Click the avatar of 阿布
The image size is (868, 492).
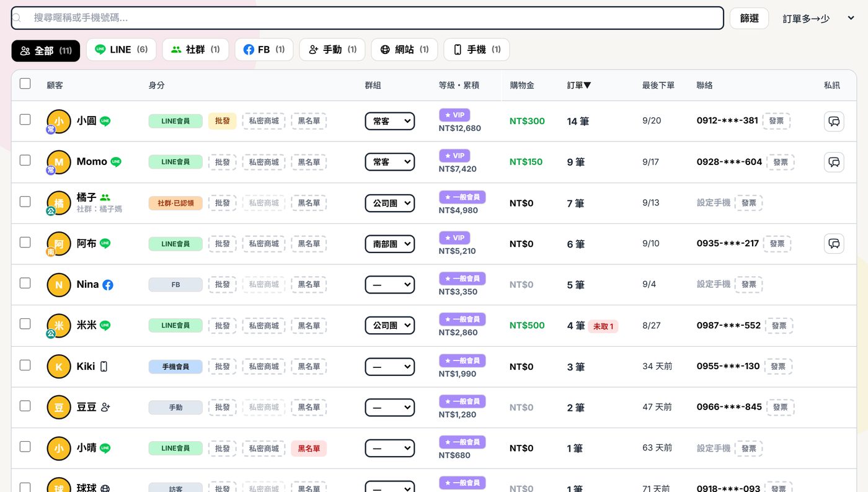(x=59, y=244)
